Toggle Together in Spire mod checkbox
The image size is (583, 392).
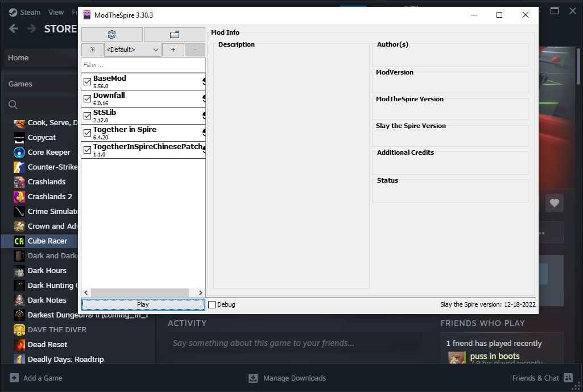point(87,133)
